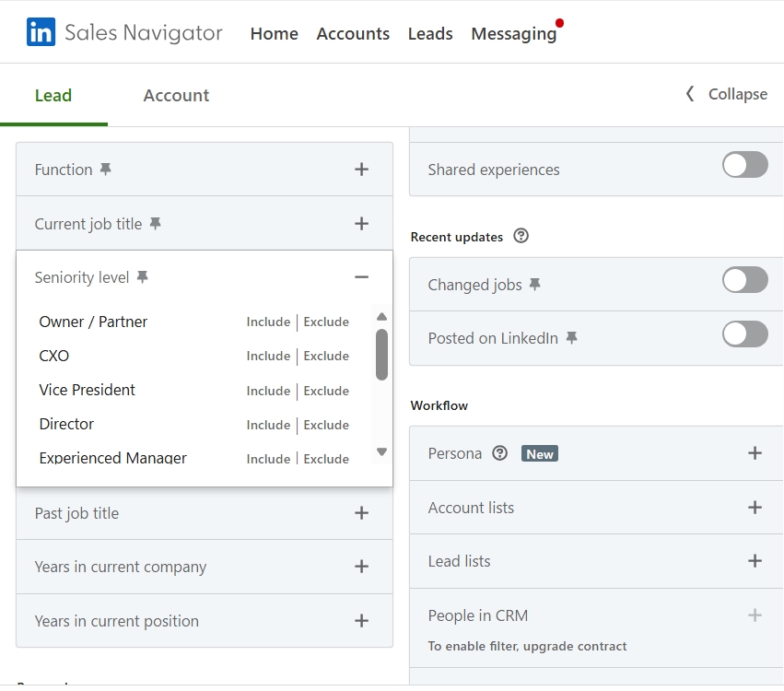Click pin icon next to Changed jobs
This screenshot has width=784, height=691.
[x=534, y=285]
